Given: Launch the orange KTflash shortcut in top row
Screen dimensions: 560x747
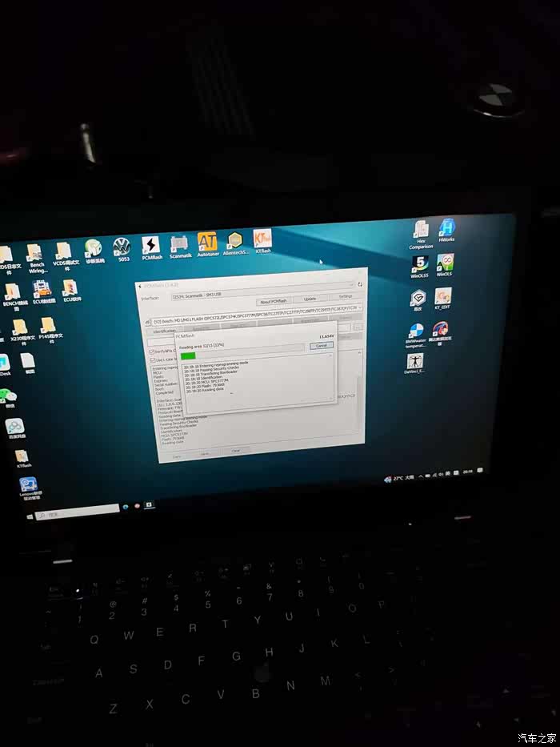Looking at the screenshot, I should (262, 241).
